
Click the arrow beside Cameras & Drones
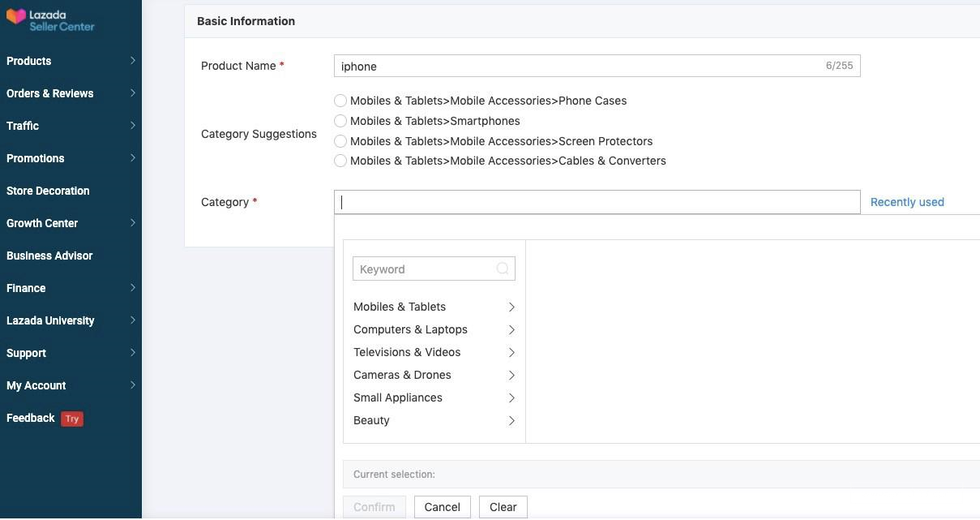click(511, 375)
